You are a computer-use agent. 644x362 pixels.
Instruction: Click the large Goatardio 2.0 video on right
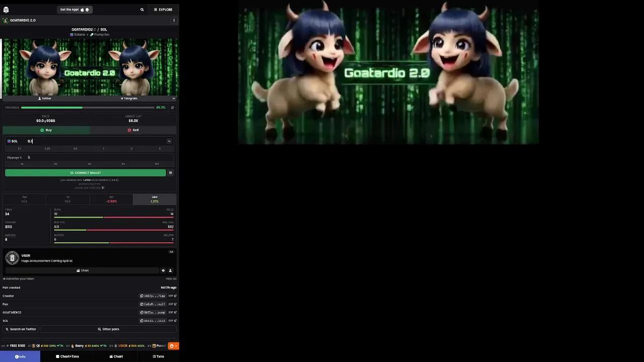[388, 73]
